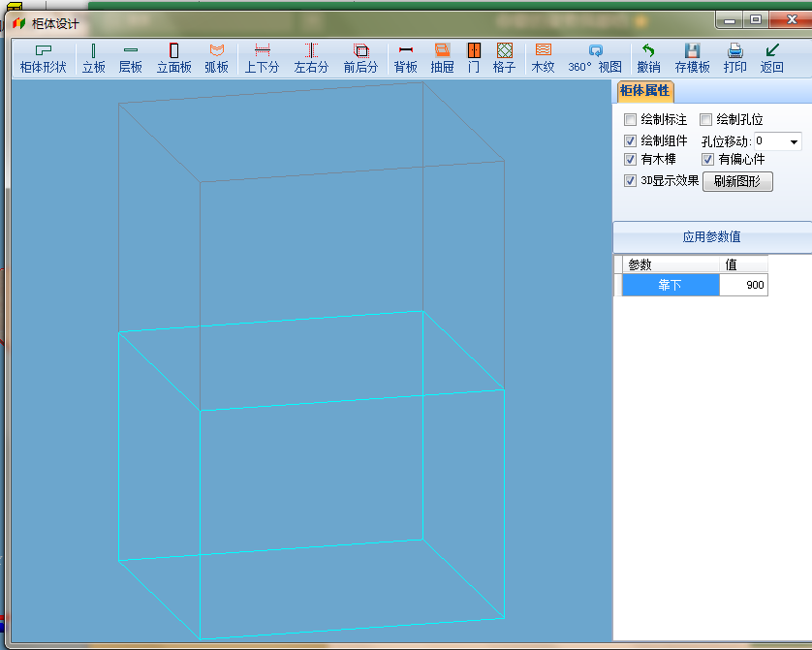The image size is (812, 650).
Task: Select the 立板 vertical board tool
Action: 94,58
